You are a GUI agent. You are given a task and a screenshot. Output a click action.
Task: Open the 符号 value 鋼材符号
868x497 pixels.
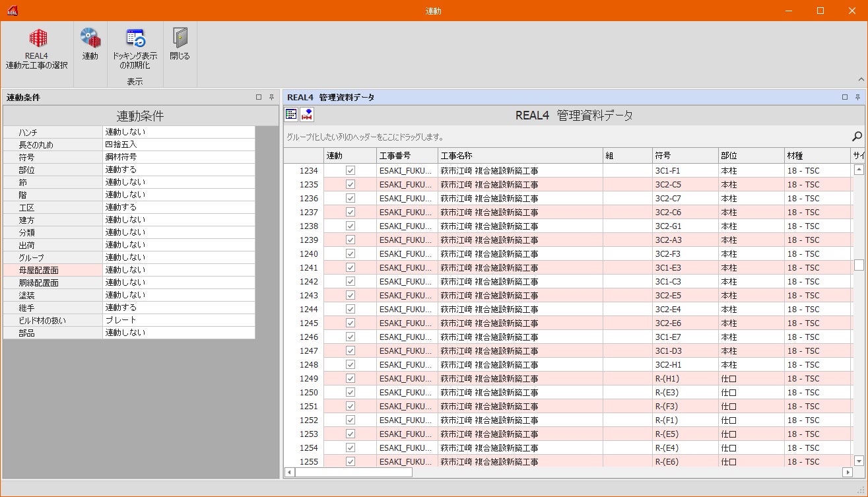pos(179,157)
